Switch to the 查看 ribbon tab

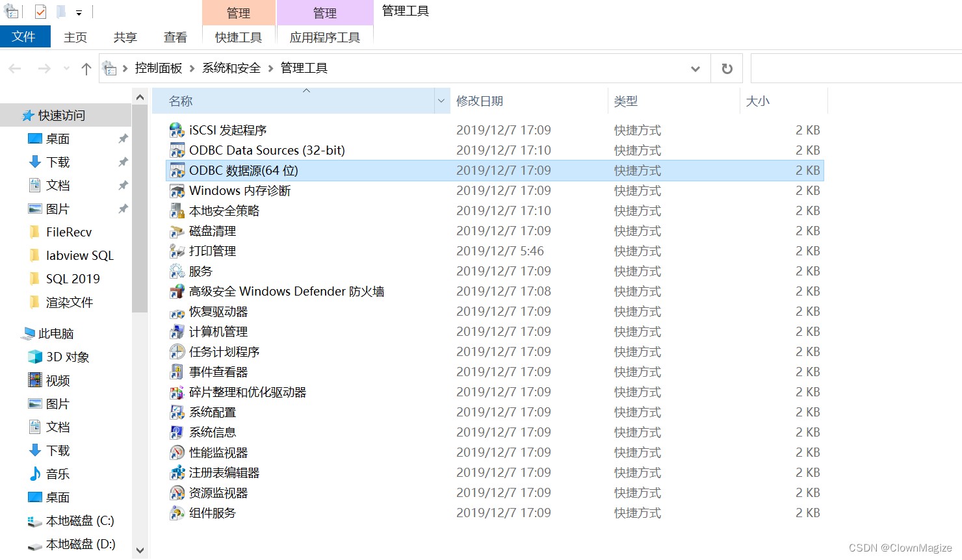click(175, 37)
